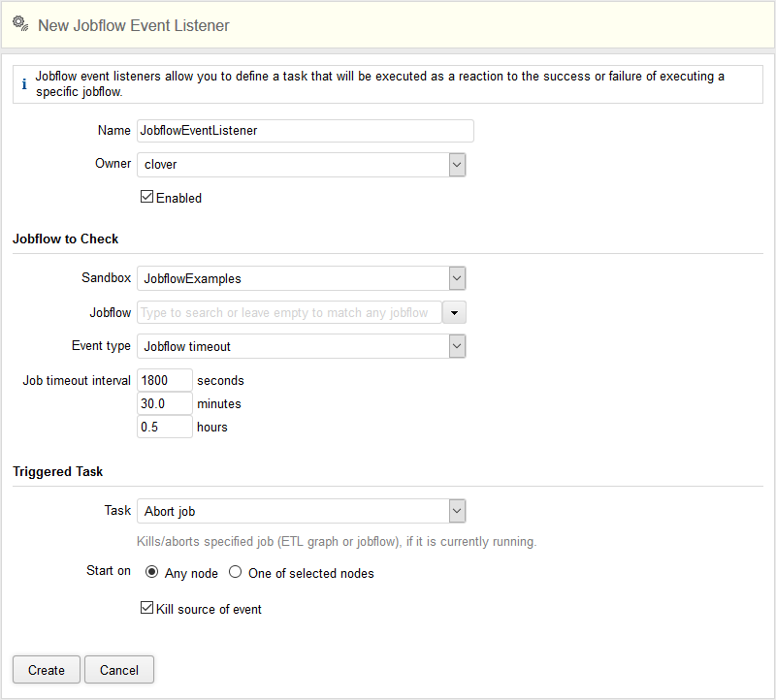Focus the Jobflow search input
Screen dimensions: 776x700
289,312
